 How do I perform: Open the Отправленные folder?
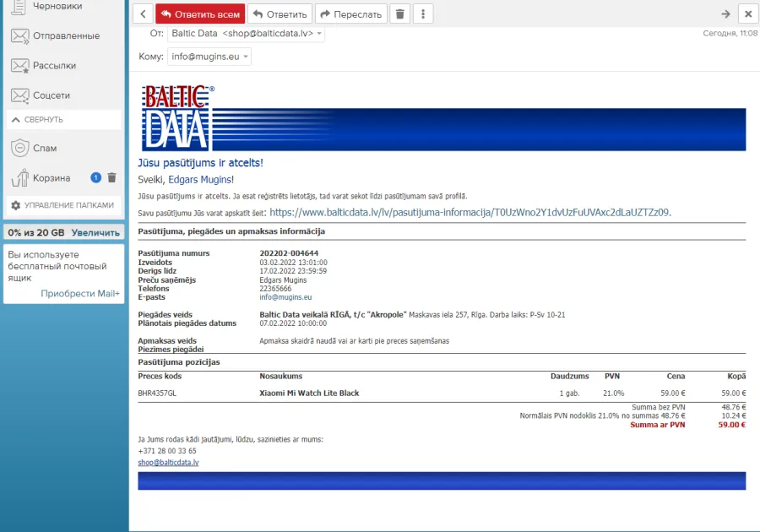[x=66, y=35]
